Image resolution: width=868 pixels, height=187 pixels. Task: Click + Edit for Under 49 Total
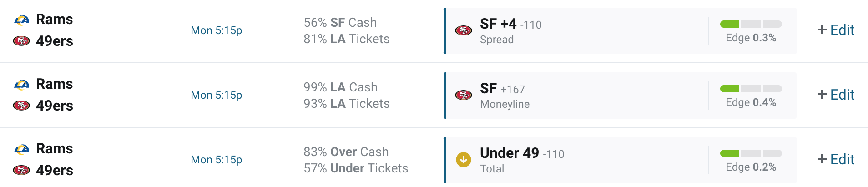pos(836,159)
